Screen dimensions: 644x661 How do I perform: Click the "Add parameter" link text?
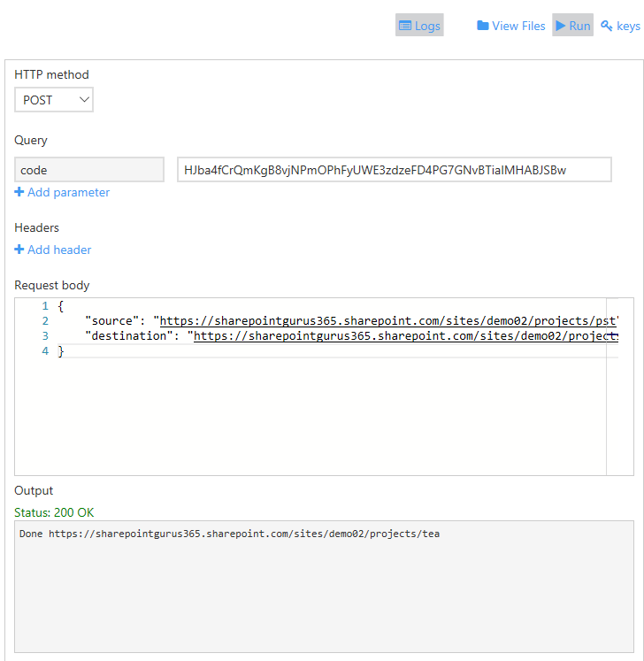(68, 192)
